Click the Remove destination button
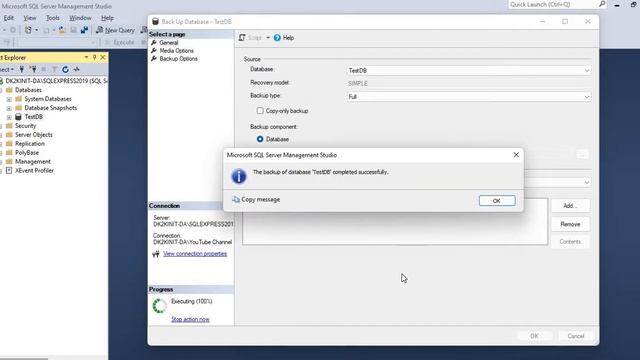Viewport: 640px width, 360px height. point(570,224)
